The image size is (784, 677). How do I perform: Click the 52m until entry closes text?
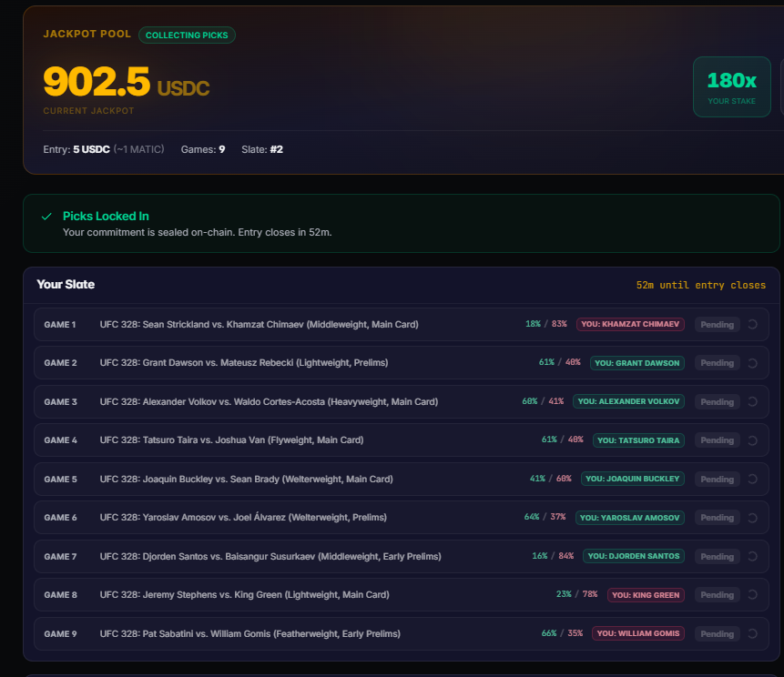[x=701, y=286]
